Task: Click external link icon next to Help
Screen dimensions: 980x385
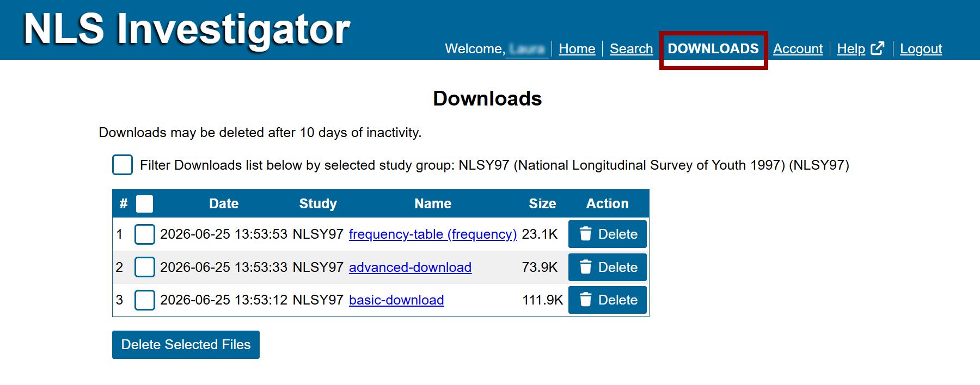Action: tap(877, 48)
